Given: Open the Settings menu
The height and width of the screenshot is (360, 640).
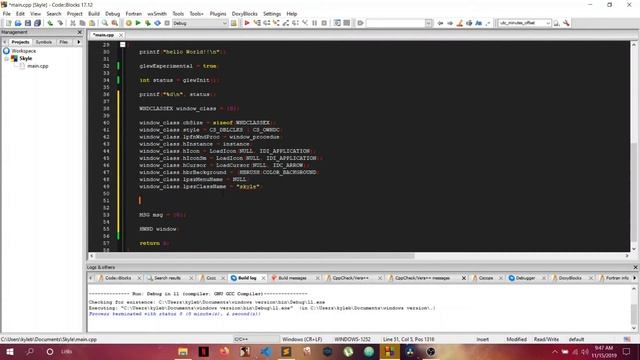Looking at the screenshot, I should [272, 13].
